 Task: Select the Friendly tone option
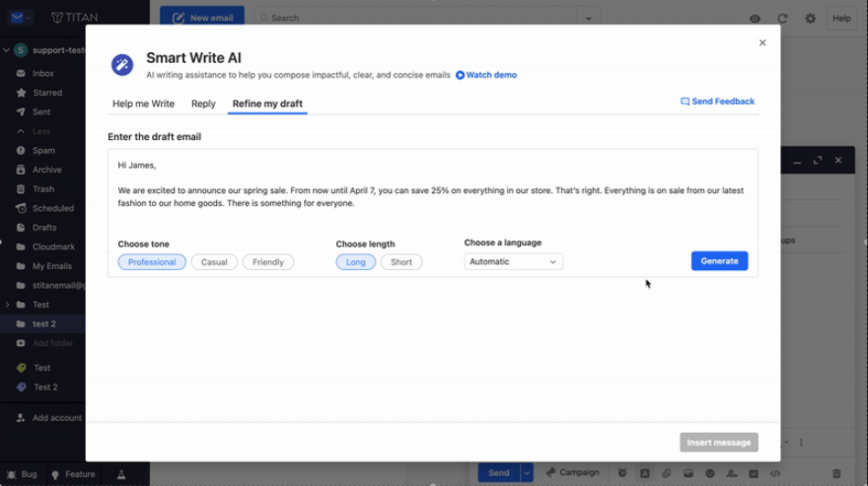(x=268, y=262)
